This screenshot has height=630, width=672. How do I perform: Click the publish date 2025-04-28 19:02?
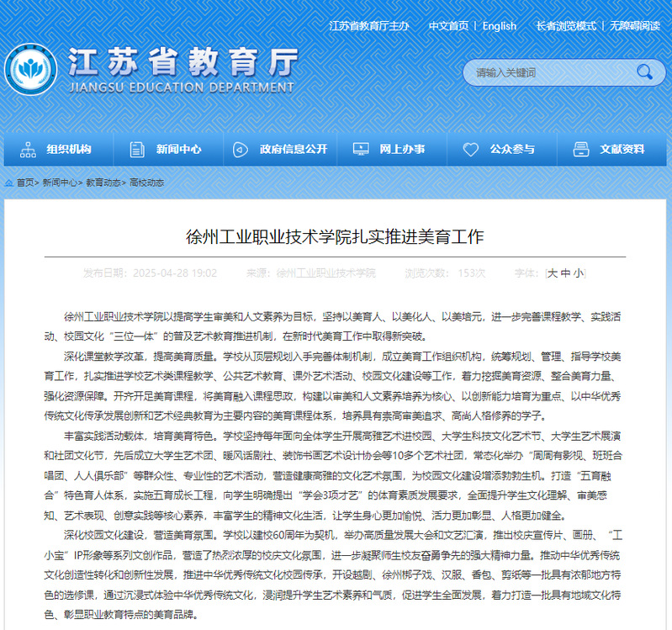pyautogui.click(x=175, y=273)
